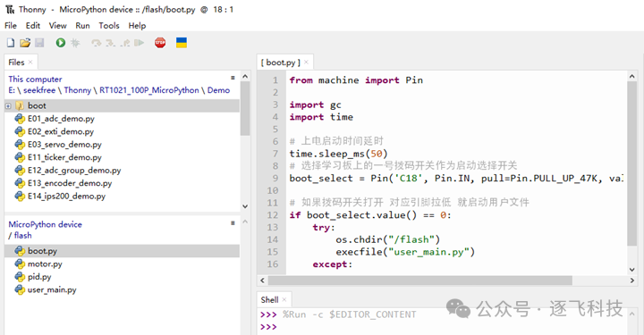This screenshot has width=644, height=335.
Task: Open the File menu
Action: coord(11,25)
